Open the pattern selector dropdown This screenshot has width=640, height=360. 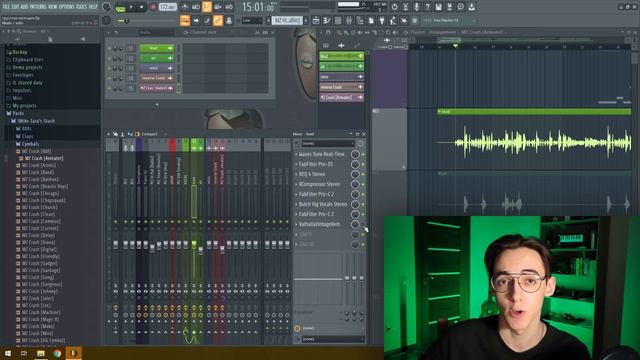[287, 20]
